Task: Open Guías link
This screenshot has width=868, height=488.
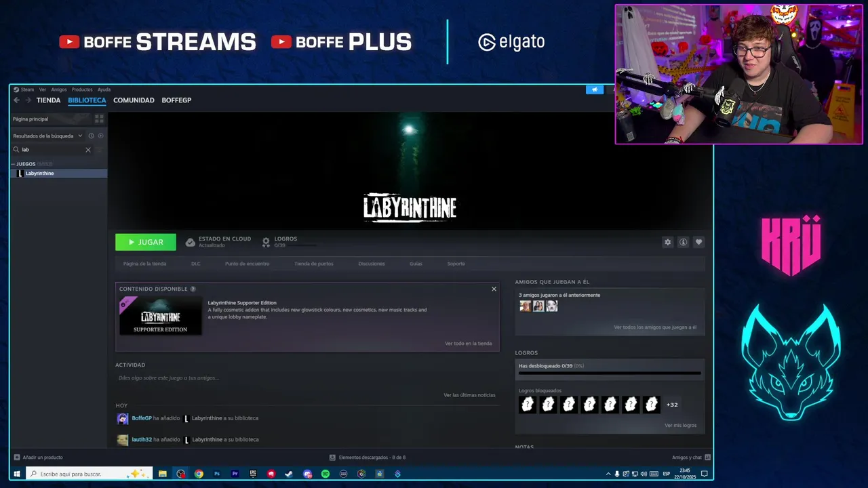Action: pos(416,264)
